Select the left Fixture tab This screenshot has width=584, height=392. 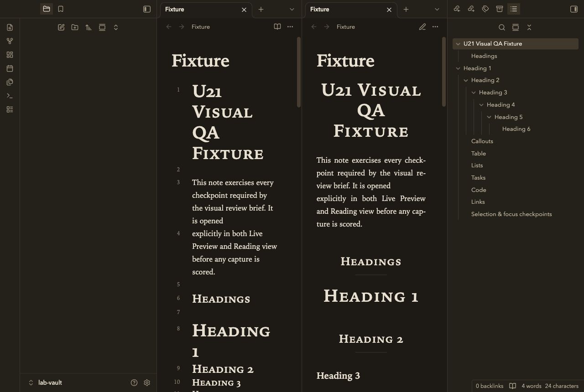click(x=205, y=9)
